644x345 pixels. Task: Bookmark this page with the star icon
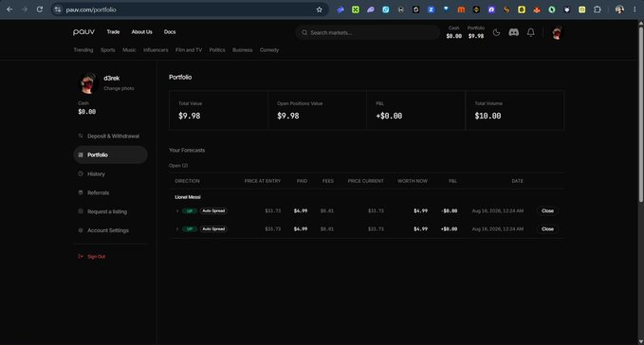319,9
